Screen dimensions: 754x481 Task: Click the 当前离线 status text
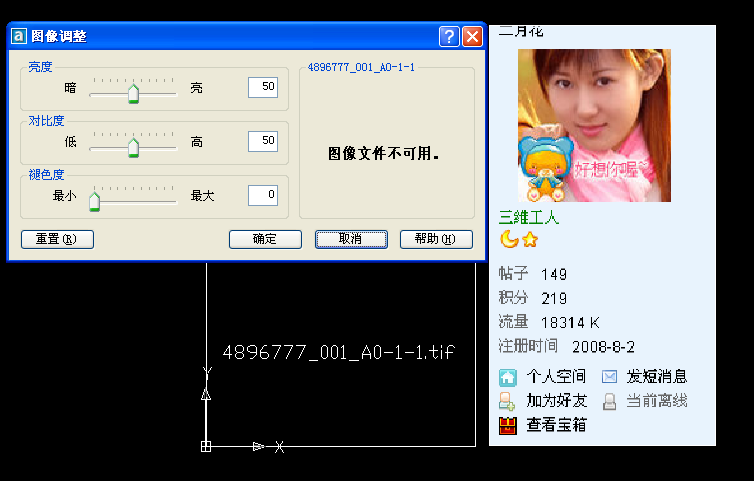[x=656, y=400]
